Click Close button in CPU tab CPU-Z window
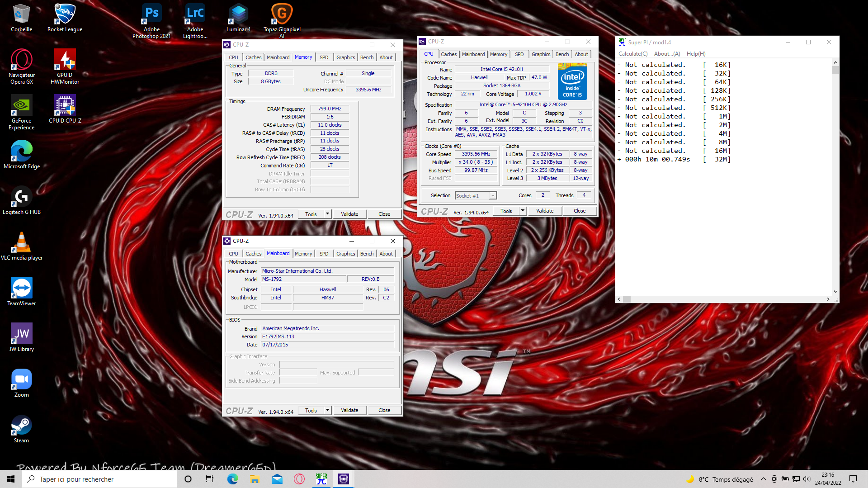The height and width of the screenshot is (488, 868). [580, 211]
